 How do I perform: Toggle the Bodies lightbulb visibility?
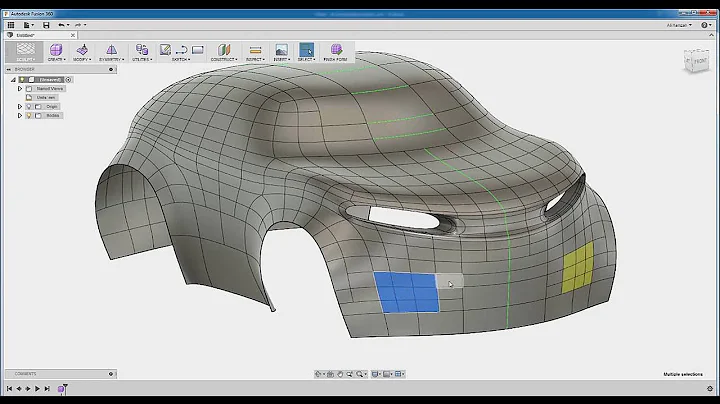click(x=29, y=116)
